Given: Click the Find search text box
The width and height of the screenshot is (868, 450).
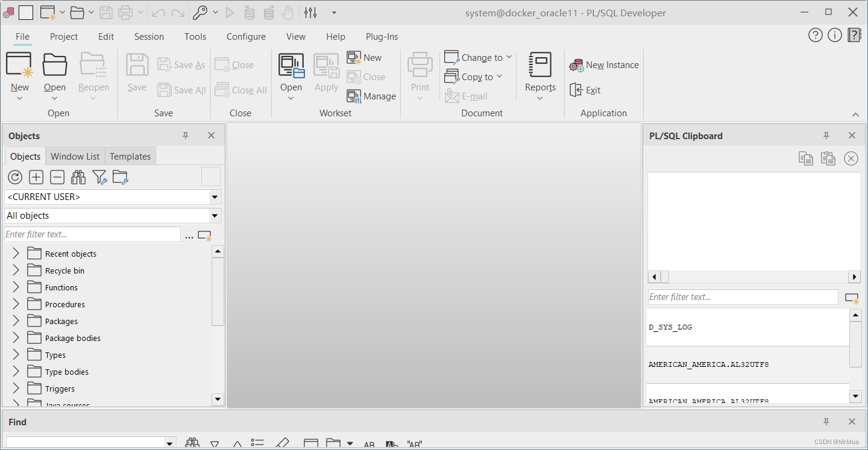Looking at the screenshot, I should click(x=86, y=443).
